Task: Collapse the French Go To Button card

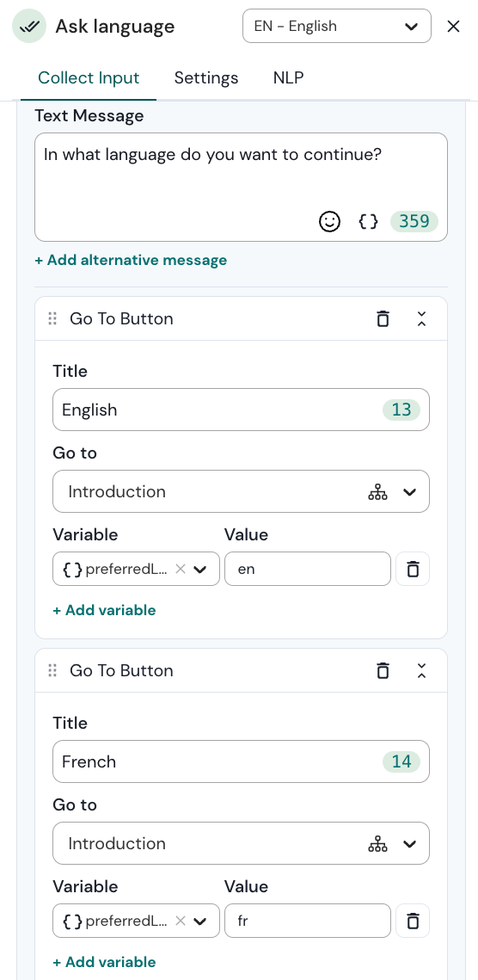Action: 422,670
